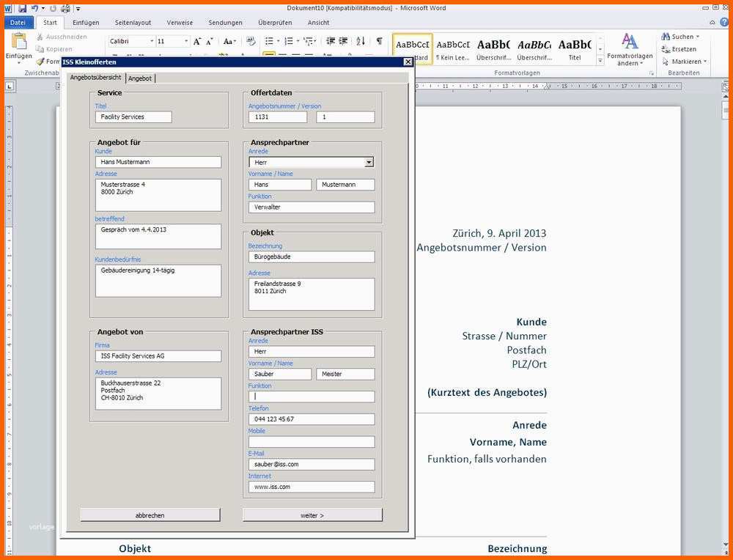Open Formatvorlagen ändern style options
Screen dimensions: 733x560
[x=630, y=50]
